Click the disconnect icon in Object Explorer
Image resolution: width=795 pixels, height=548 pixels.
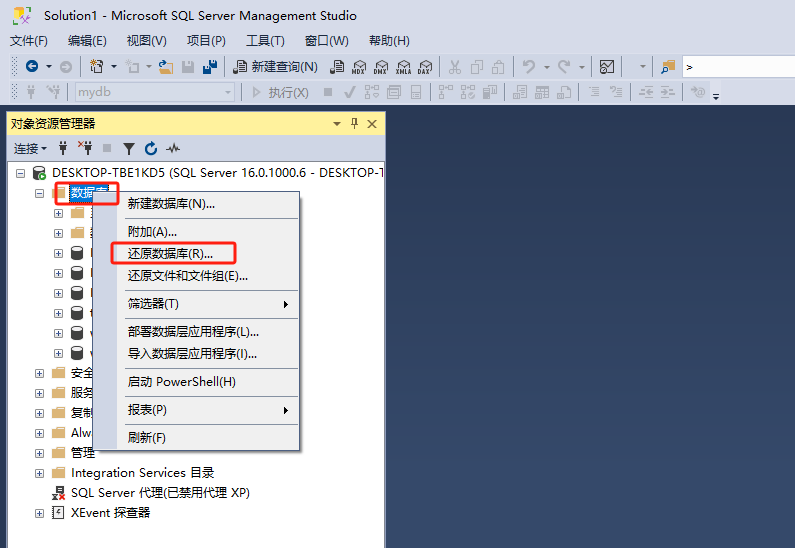85,148
